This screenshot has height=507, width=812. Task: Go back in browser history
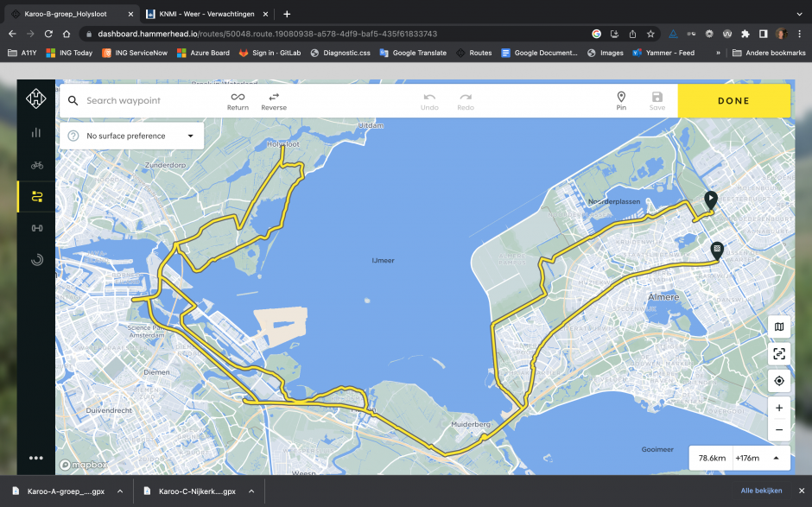(12, 34)
